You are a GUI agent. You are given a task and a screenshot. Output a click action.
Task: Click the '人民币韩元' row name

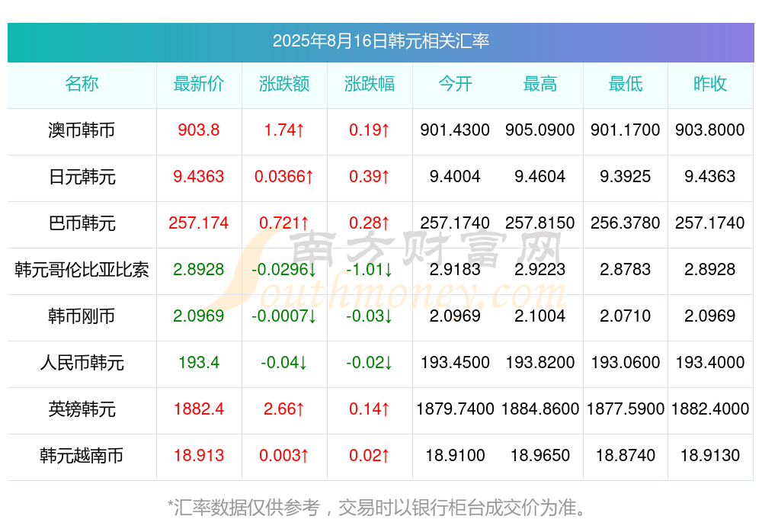coord(82,363)
